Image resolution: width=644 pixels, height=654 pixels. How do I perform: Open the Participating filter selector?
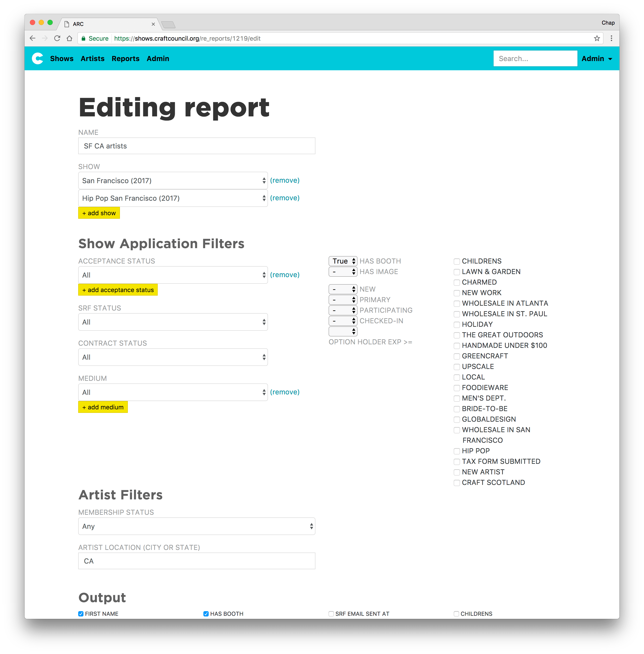[343, 310]
